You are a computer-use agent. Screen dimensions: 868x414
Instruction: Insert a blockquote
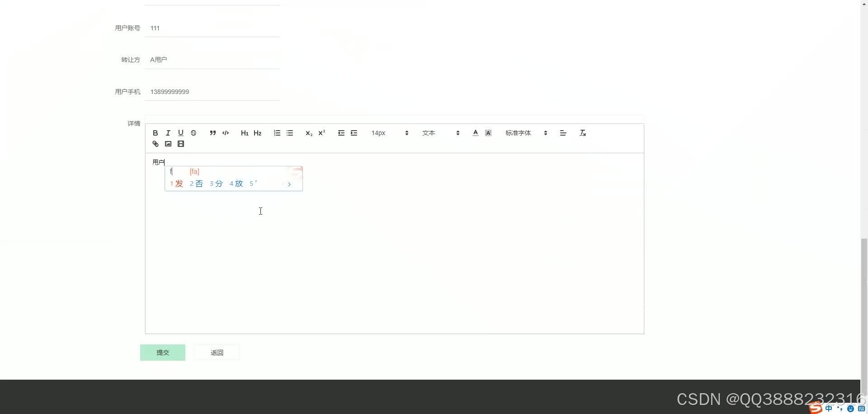(x=212, y=133)
